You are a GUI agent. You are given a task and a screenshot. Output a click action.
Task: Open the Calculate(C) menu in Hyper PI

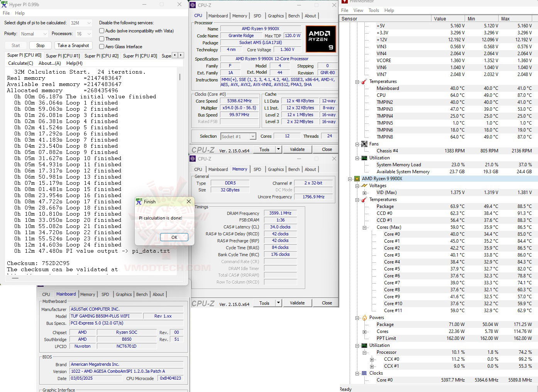(21, 63)
